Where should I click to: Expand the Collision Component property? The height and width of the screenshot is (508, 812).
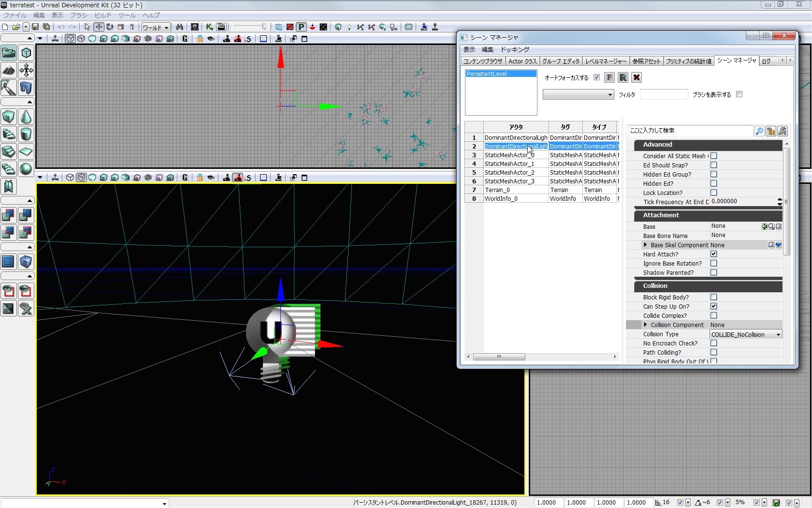(x=645, y=325)
